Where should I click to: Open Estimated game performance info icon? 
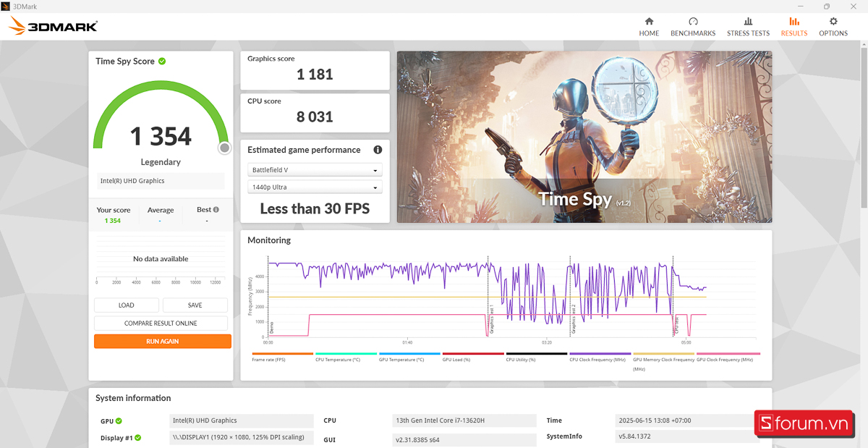[x=378, y=150]
